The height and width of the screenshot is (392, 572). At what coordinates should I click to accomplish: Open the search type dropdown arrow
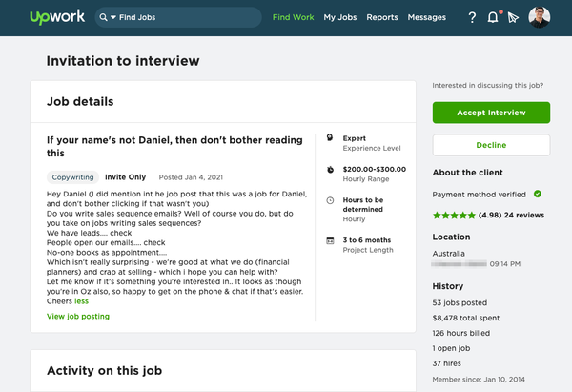(x=113, y=17)
